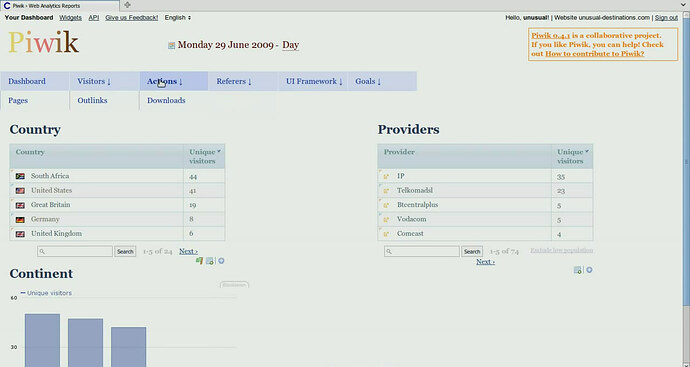The height and width of the screenshot is (367, 690).
Task: Click the new tab plus icon
Action: point(127,5)
